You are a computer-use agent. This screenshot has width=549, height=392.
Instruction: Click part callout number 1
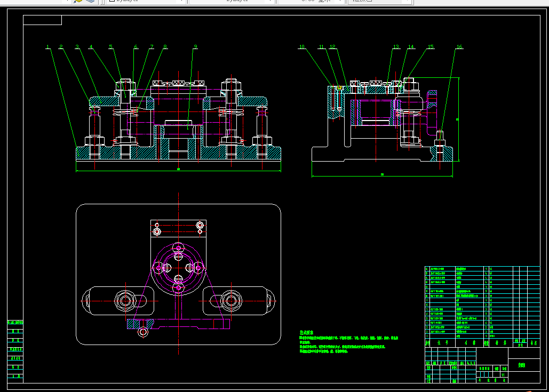tap(48, 47)
